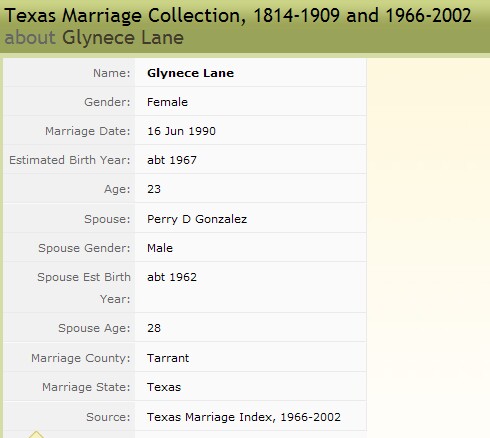Click the Marriage State value Texas

click(164, 387)
